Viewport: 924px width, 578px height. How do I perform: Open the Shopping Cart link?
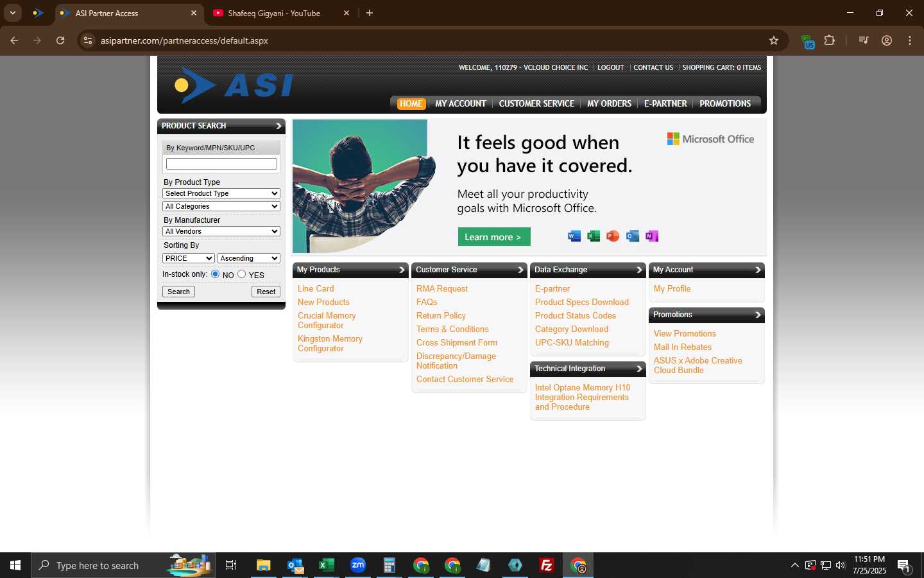pyautogui.click(x=722, y=67)
